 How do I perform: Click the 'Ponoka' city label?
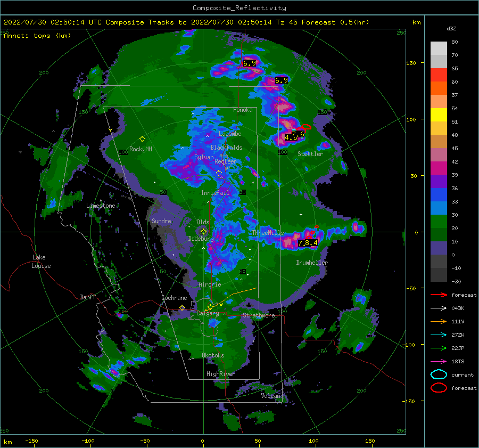(x=243, y=110)
